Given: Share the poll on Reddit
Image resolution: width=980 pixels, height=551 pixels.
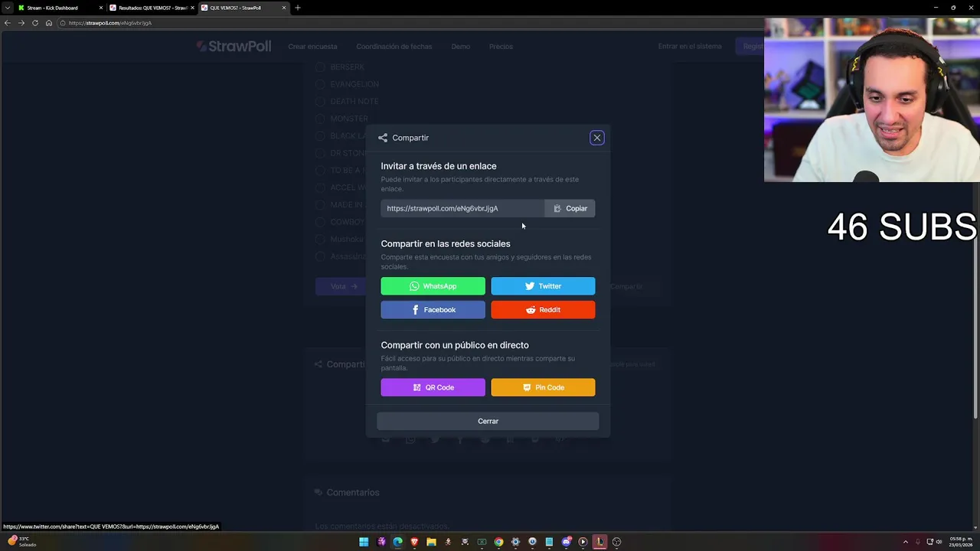Looking at the screenshot, I should coord(543,310).
